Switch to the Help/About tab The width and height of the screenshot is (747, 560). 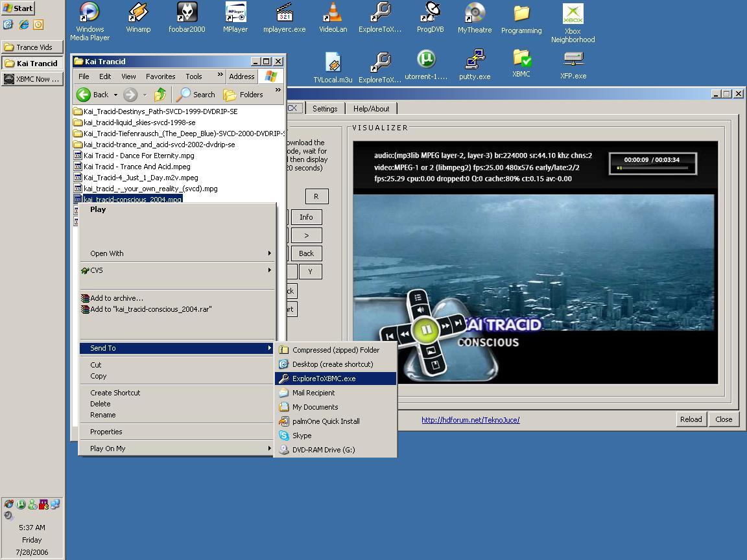(371, 109)
